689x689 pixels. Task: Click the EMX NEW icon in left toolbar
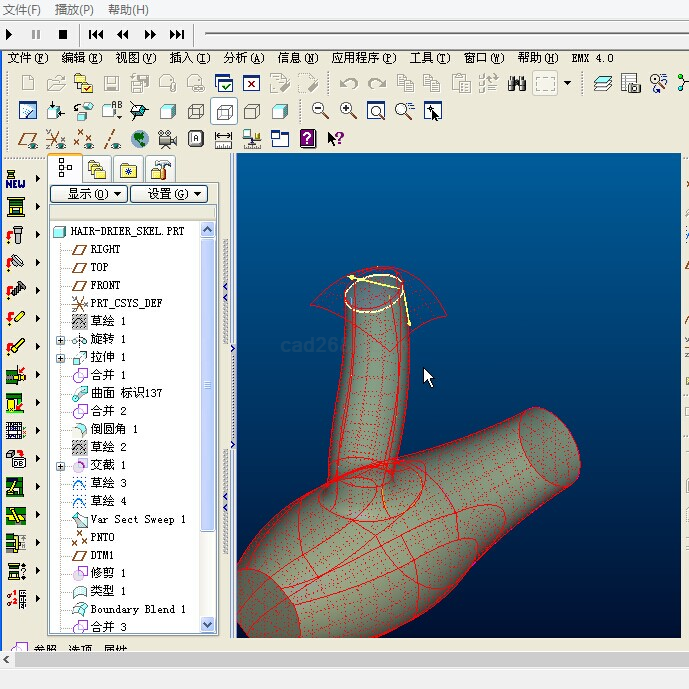click(16, 181)
